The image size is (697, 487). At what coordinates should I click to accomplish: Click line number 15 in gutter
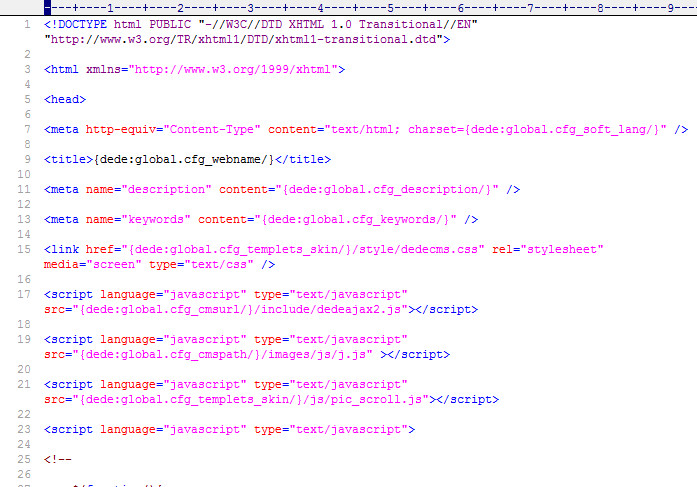(24, 249)
